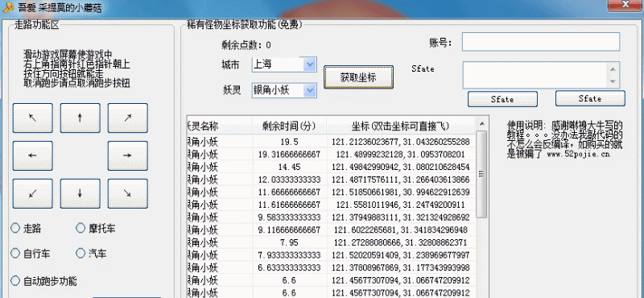Close the window with X button
Screen dimensions: 644x298
[x=625, y=6]
